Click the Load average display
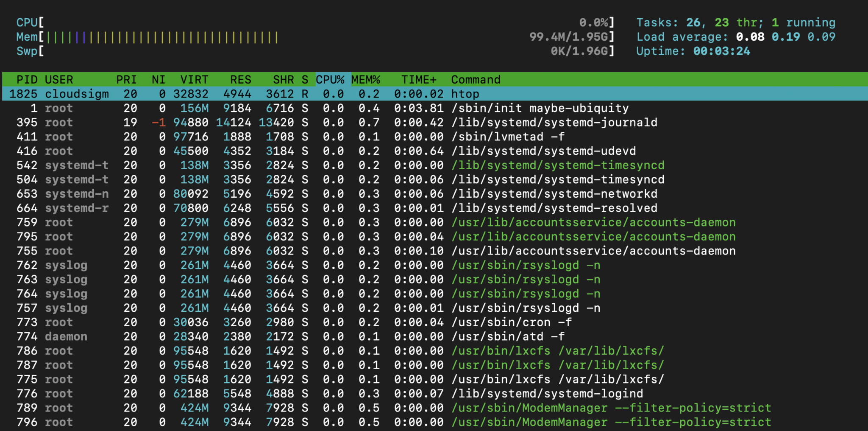The image size is (868, 431). click(x=735, y=37)
